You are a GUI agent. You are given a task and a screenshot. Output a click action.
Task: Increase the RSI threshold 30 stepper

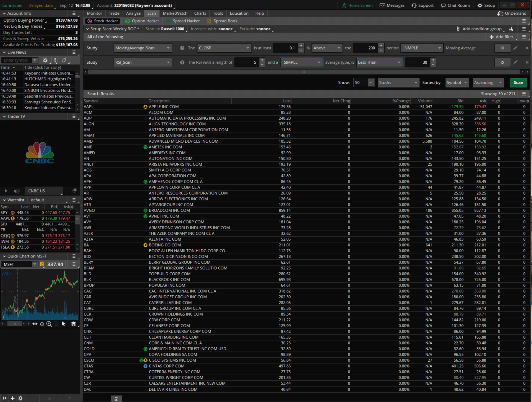433,60
